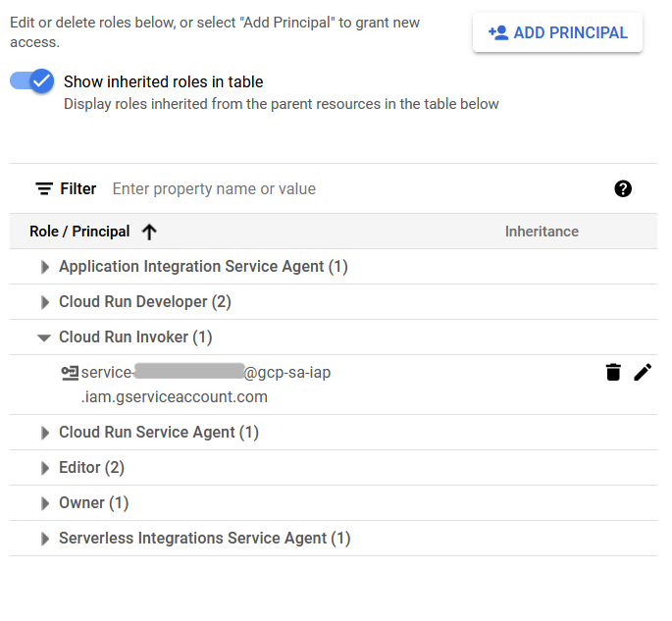Viewport: 672px width, 621px height.
Task: Click the pencil edit icon for service account
Action: pos(643,372)
